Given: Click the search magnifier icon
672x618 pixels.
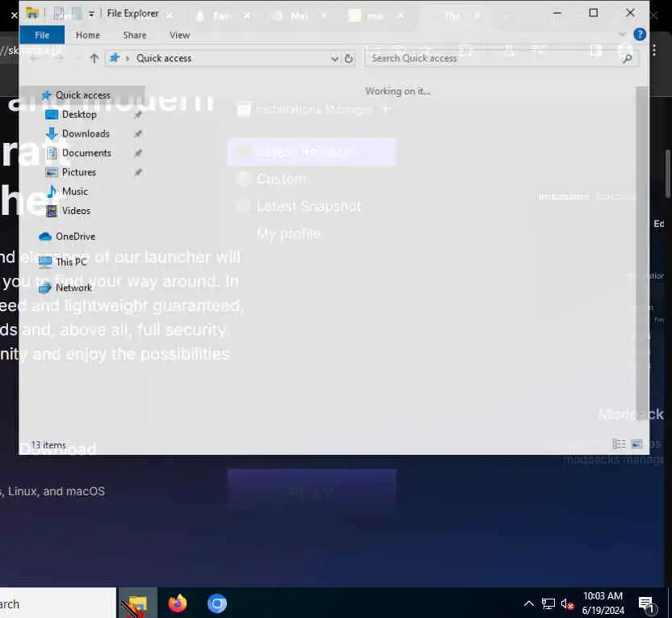Looking at the screenshot, I should tap(628, 59).
